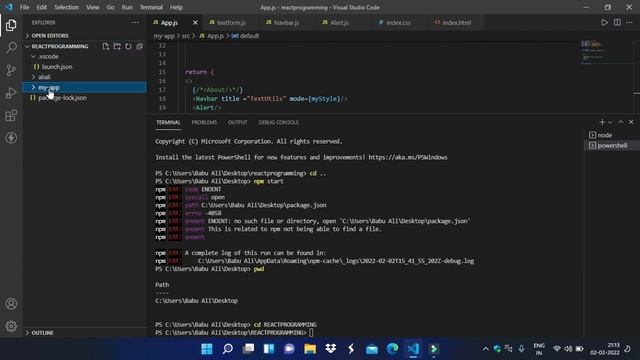Open the View menu
640x360 pixels.
(x=93, y=7)
